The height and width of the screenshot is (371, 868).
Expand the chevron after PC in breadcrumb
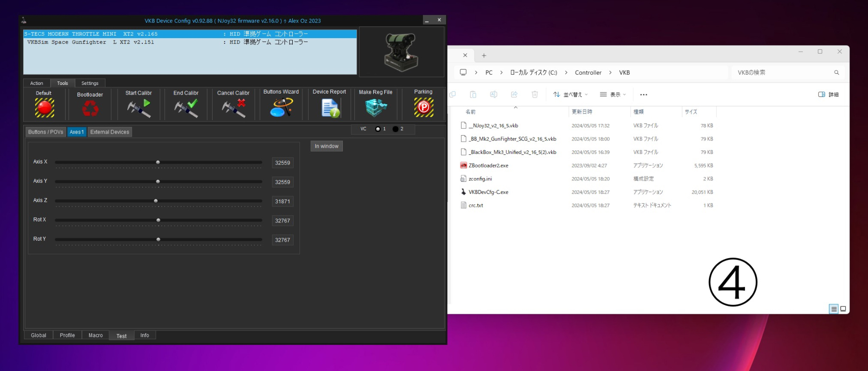tap(502, 72)
